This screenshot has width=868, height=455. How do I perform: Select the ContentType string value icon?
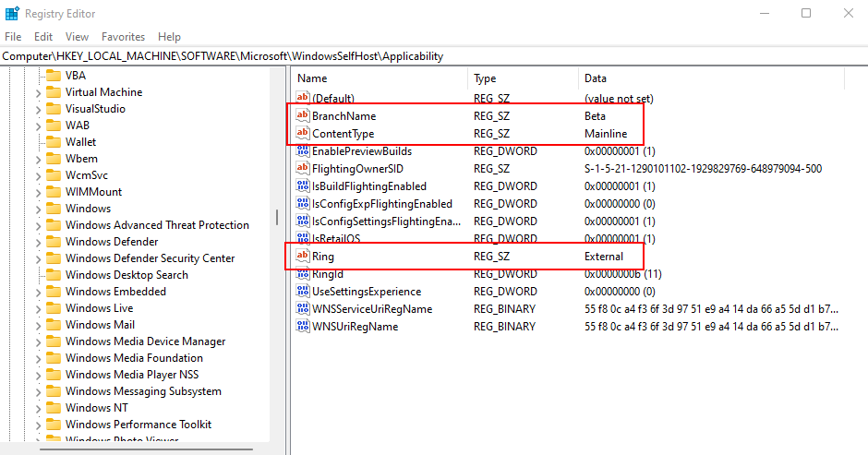[x=302, y=134]
